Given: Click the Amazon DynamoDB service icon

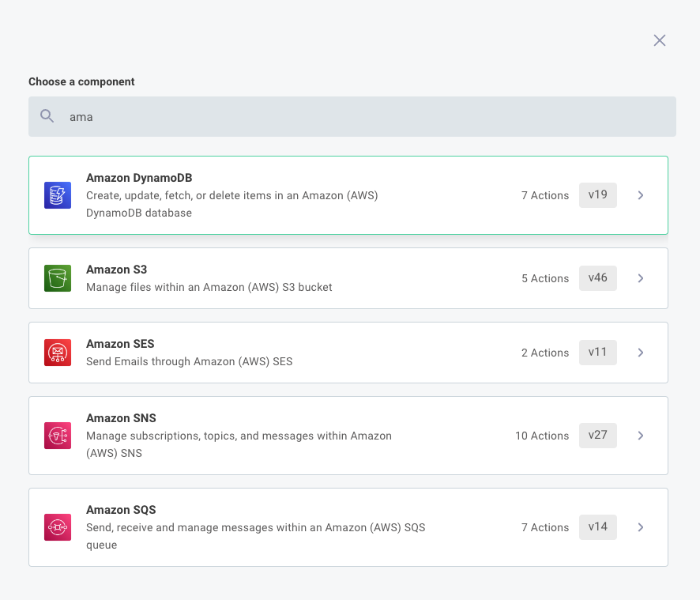Looking at the screenshot, I should pyautogui.click(x=57, y=195).
